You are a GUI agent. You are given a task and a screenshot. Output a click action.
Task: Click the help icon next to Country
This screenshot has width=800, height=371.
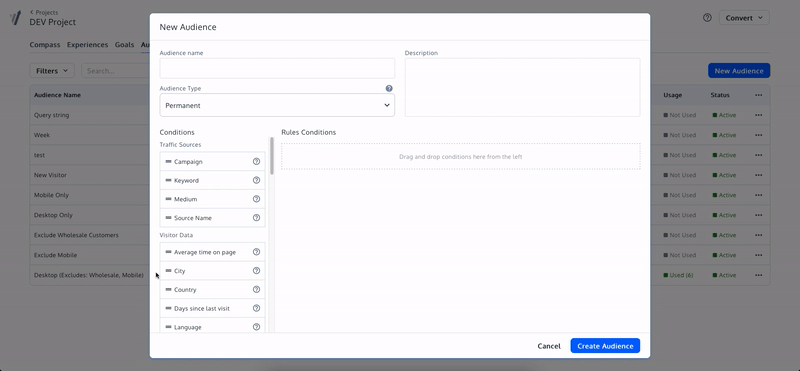257,289
